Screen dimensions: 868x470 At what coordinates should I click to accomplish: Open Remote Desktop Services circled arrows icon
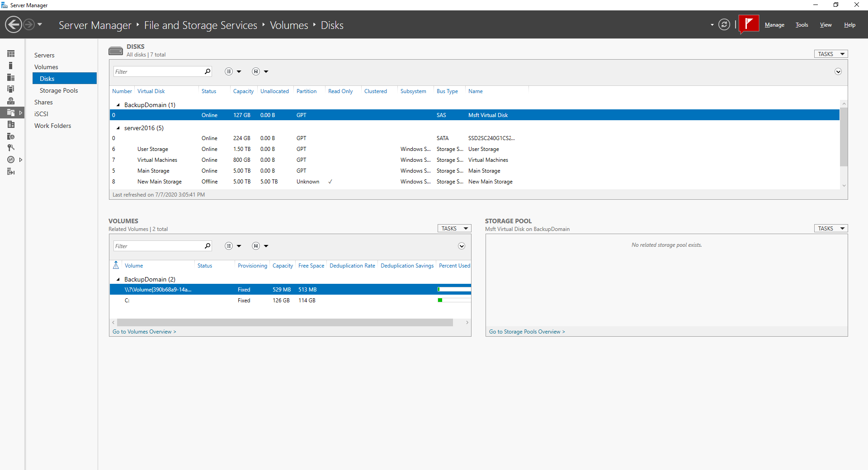pos(11,160)
